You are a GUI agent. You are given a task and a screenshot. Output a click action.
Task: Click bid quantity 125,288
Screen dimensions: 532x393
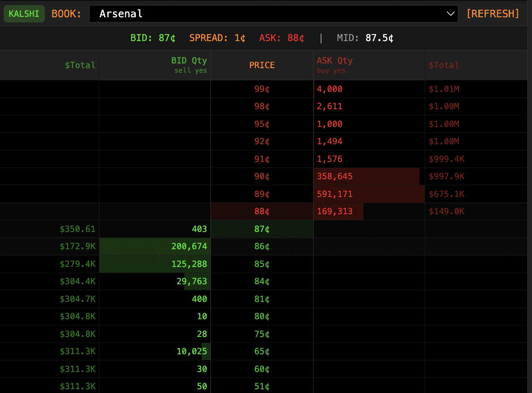pyautogui.click(x=189, y=264)
